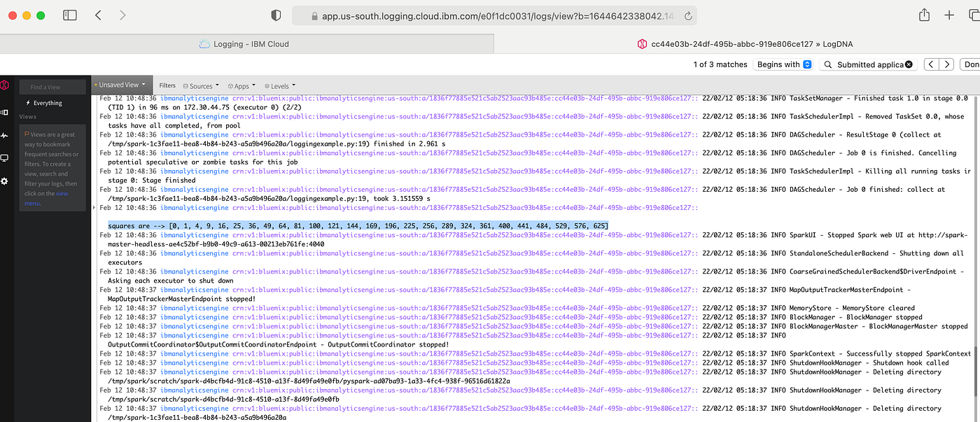980x422 pixels.
Task: Open the Apps filter dropdown
Action: [242, 86]
